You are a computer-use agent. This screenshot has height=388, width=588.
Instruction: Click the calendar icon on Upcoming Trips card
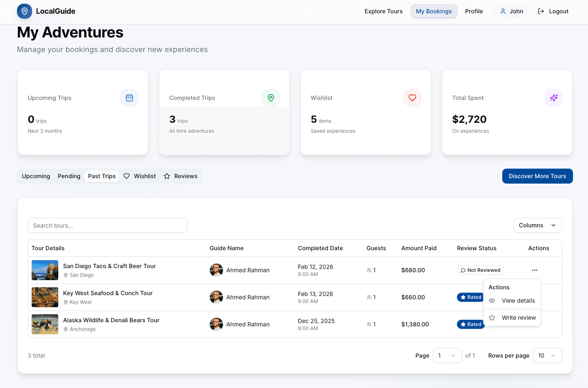click(129, 98)
